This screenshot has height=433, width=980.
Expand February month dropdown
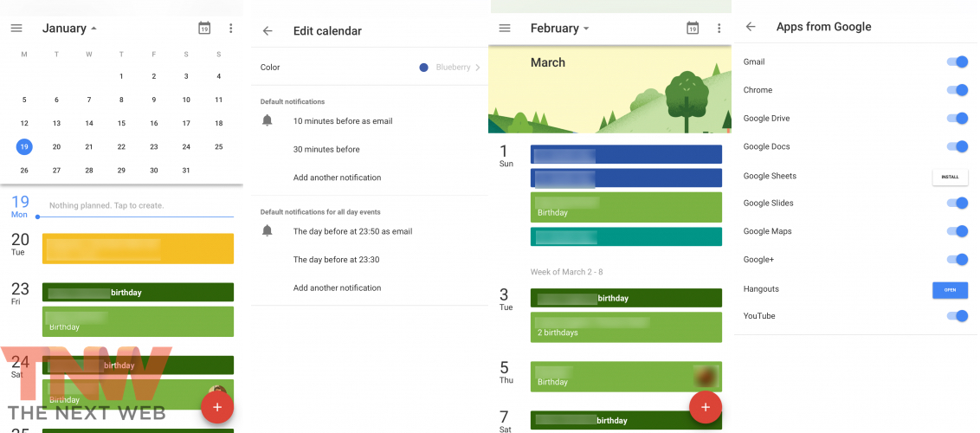(585, 29)
